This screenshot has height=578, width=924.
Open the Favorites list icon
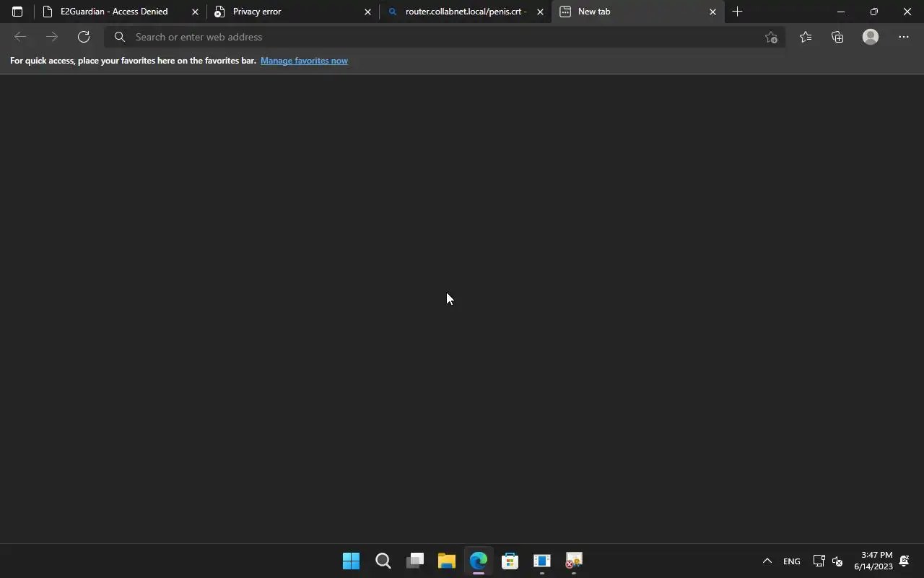click(x=806, y=37)
